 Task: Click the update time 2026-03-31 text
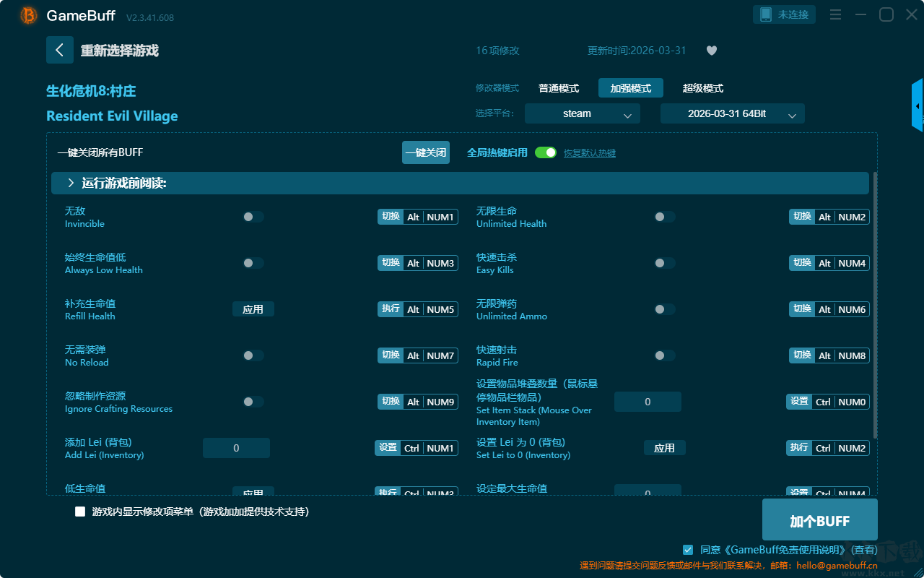[637, 51]
